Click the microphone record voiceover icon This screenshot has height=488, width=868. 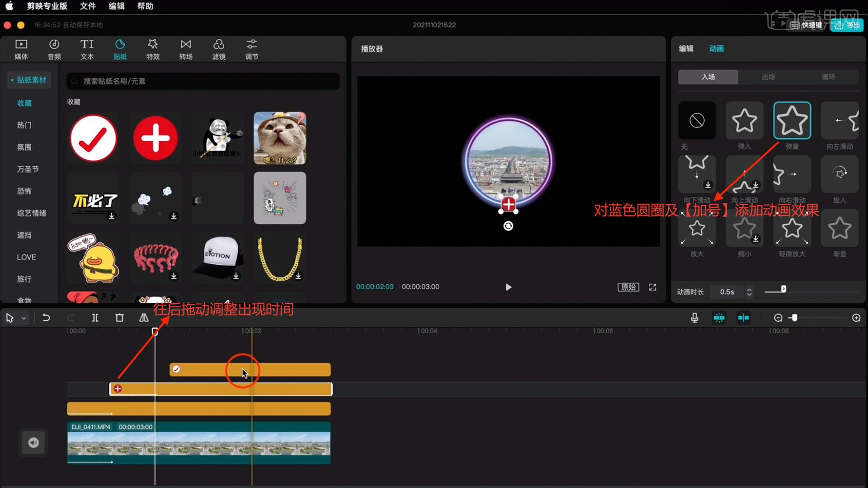pos(694,318)
